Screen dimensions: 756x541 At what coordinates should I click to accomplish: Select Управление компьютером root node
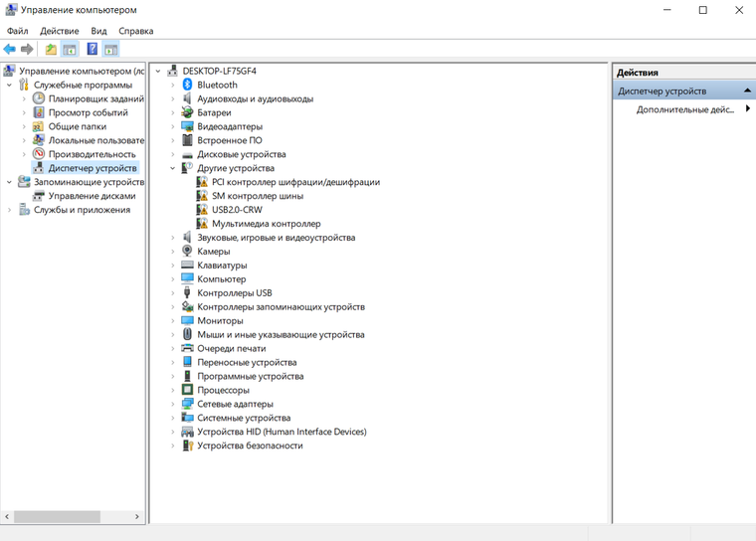coord(82,71)
